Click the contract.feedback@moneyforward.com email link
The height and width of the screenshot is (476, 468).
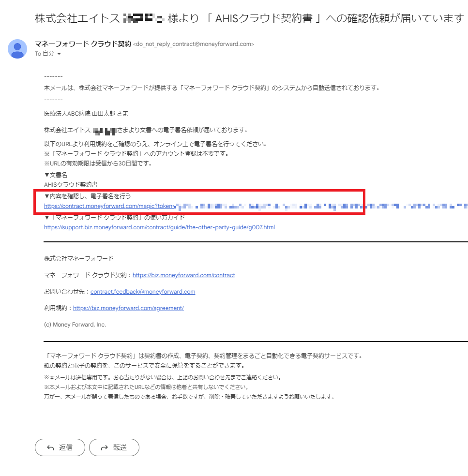[x=143, y=291]
